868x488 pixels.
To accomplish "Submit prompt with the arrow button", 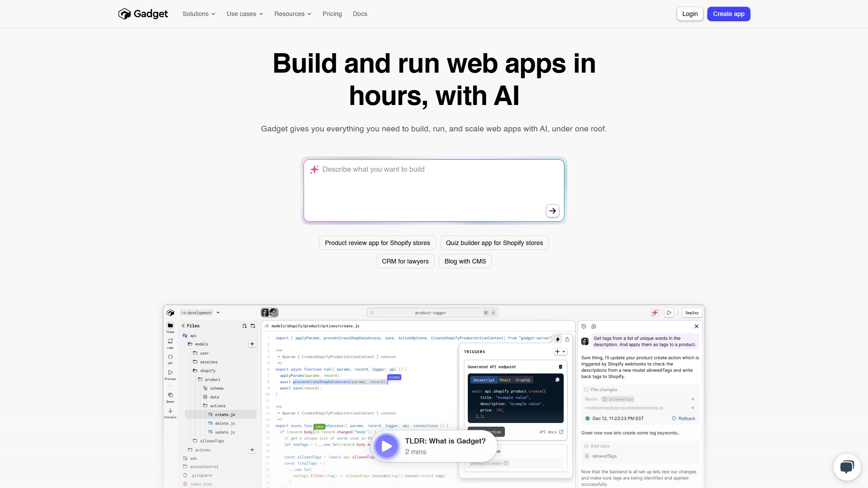I will (x=552, y=211).
